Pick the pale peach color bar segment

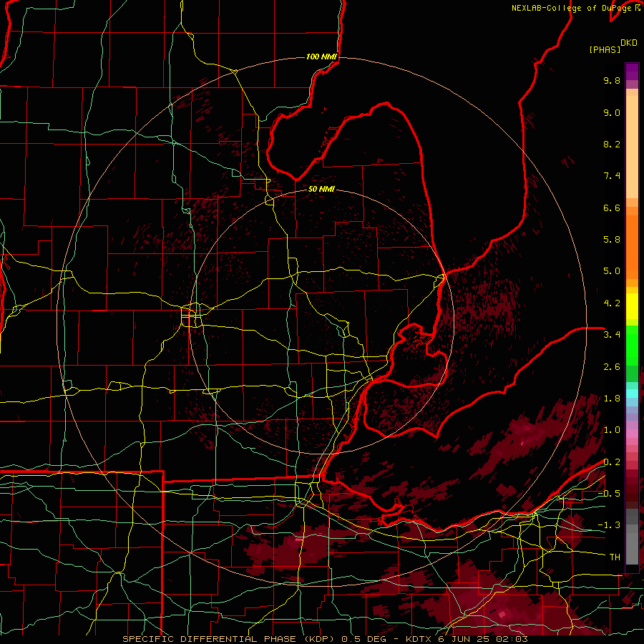click(x=632, y=147)
